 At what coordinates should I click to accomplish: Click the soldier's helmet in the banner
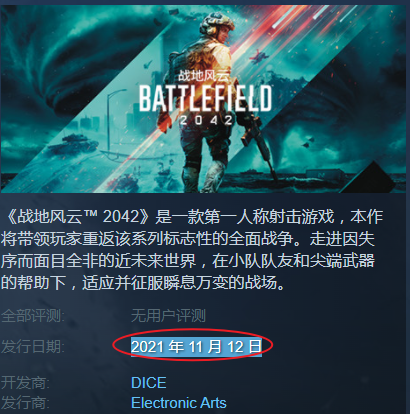[x=213, y=22]
